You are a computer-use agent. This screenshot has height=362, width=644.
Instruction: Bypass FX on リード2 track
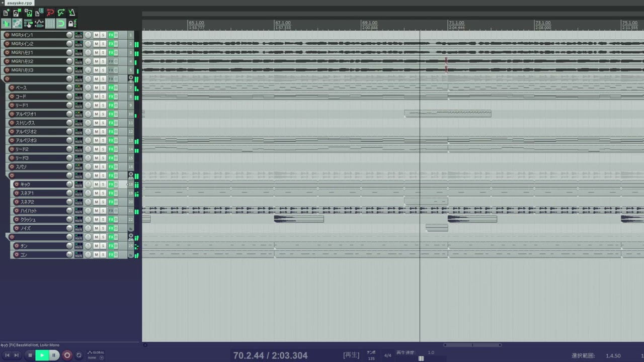pos(116,149)
